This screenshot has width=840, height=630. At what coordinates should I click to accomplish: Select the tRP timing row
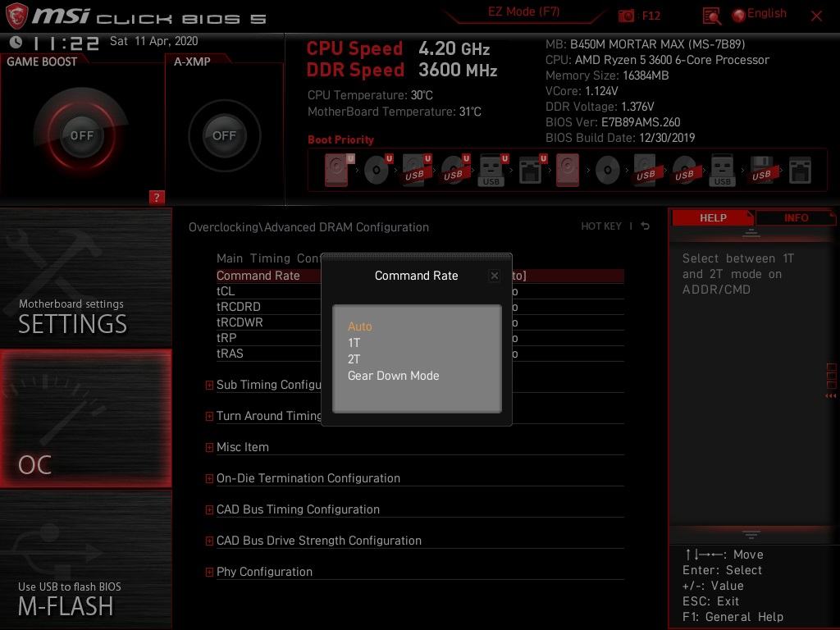pos(420,337)
